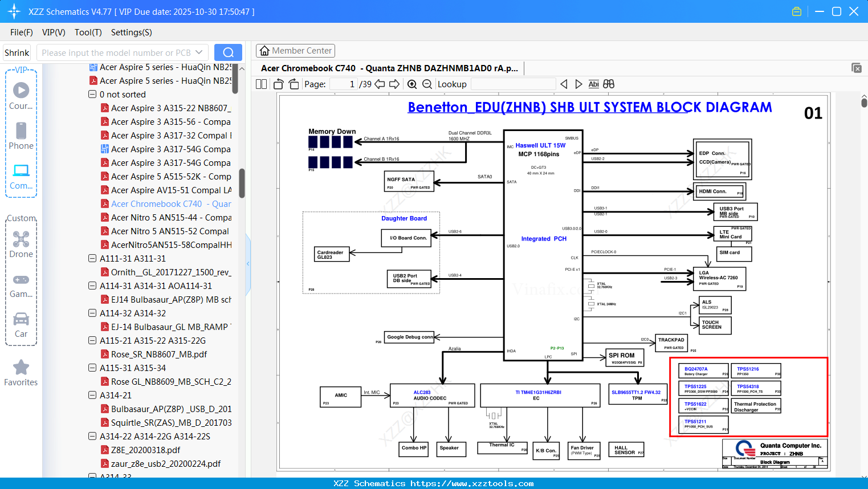Toggle the two-page layout view icon

261,84
